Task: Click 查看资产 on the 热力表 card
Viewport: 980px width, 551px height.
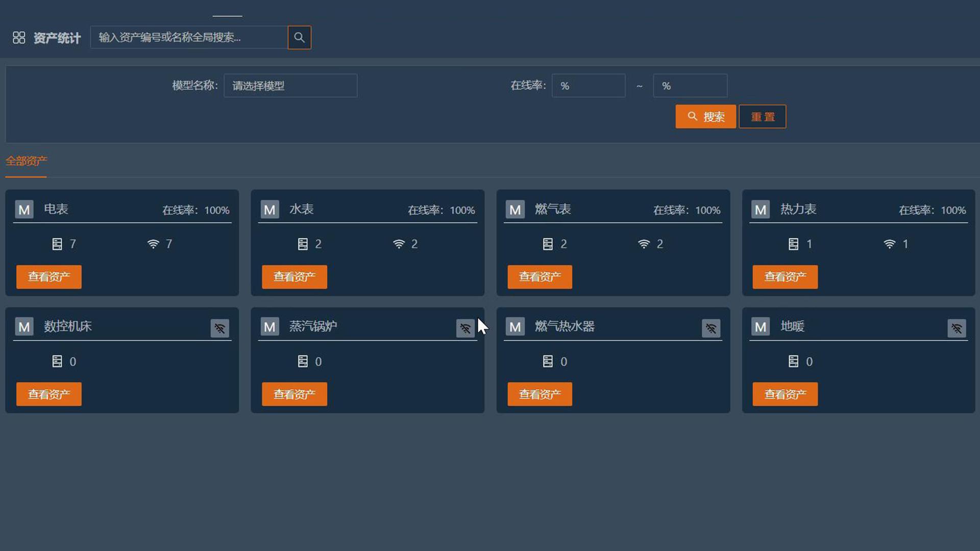Action: click(785, 277)
